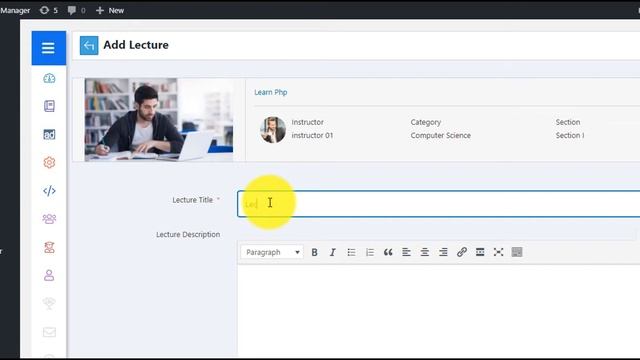Insert a link with chain icon
Screen dimensions: 640x360
click(x=462, y=252)
